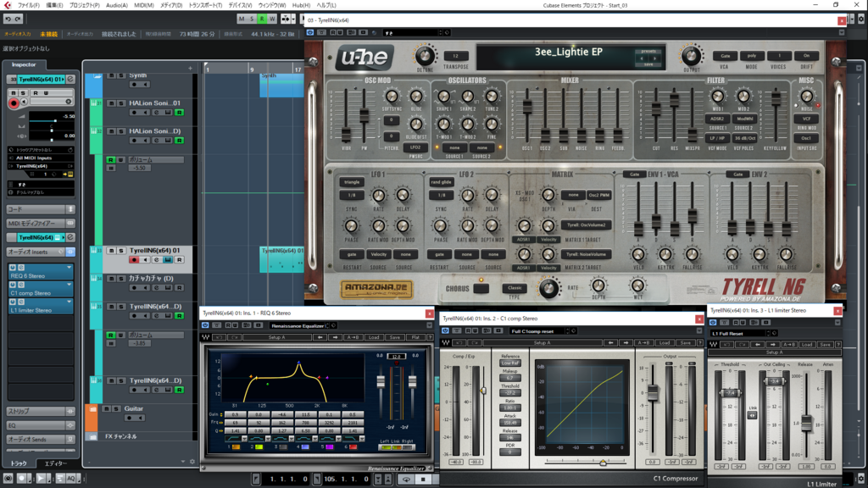Click the stop button in transport bar
Screen dimensions: 868x488
[424, 480]
